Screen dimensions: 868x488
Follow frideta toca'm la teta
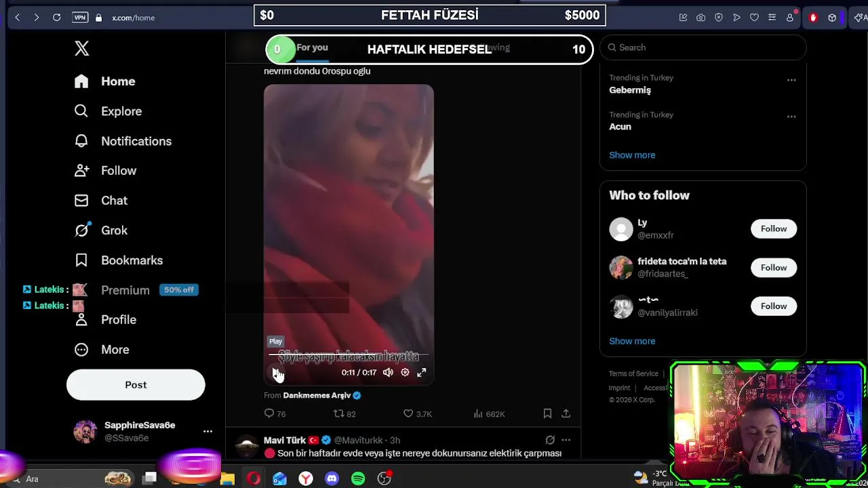click(x=774, y=268)
